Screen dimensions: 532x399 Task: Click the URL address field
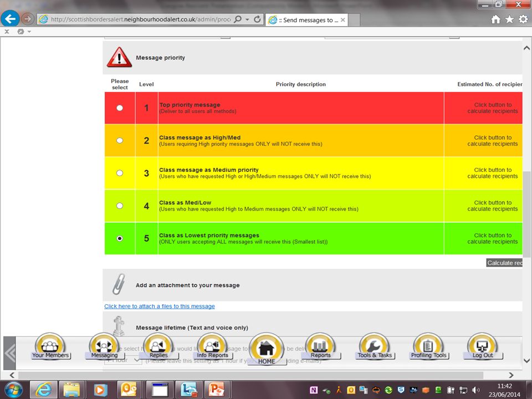click(140, 19)
